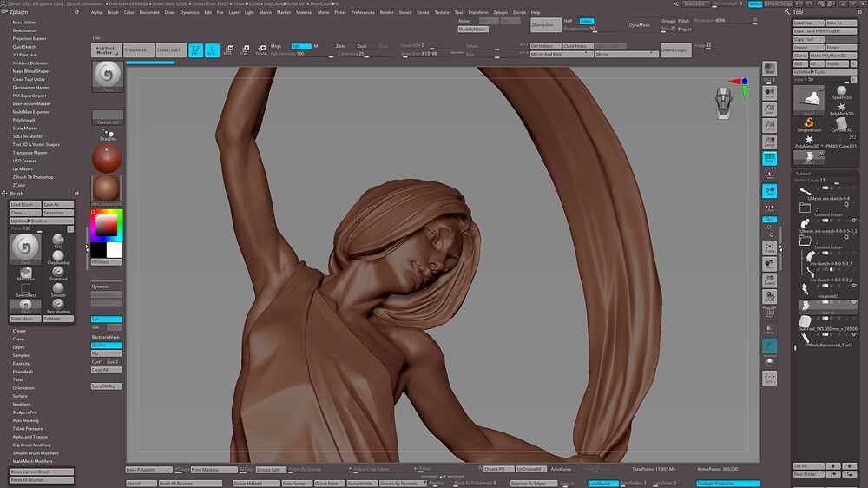This screenshot has width=868, height=488.
Task: Select Sphere3D tool in Tool palette
Action: [x=841, y=93]
